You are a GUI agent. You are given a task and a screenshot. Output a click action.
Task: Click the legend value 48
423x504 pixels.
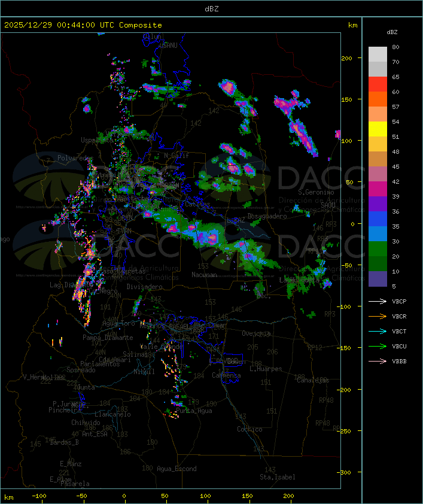[395, 151]
